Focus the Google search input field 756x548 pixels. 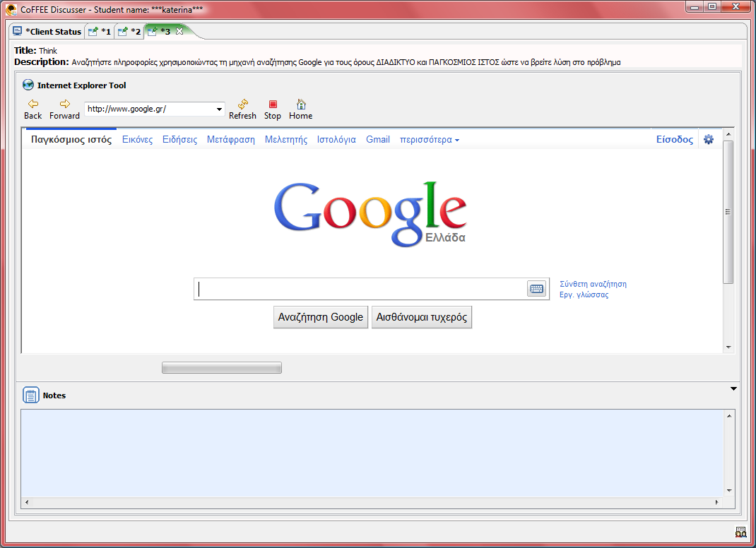point(360,289)
